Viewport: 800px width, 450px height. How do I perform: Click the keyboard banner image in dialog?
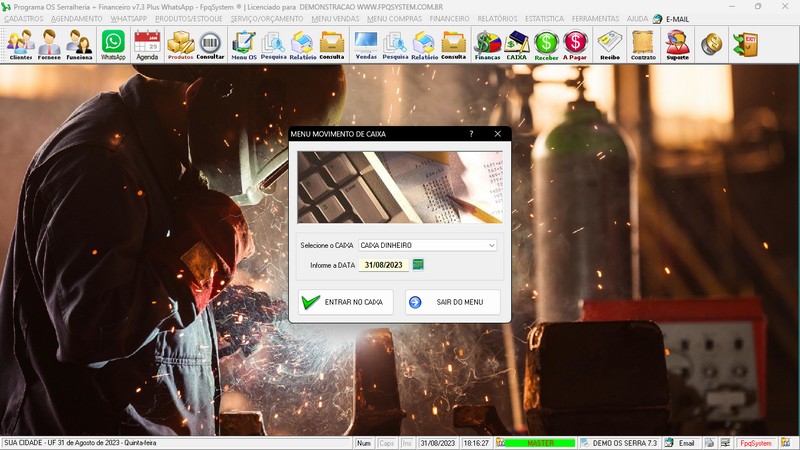(x=400, y=187)
